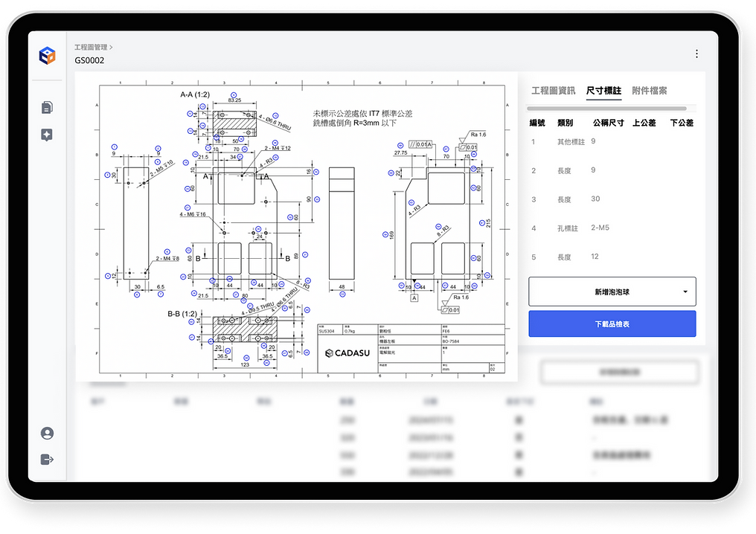Click the 編號 column header
The height and width of the screenshot is (534, 756).
537,123
